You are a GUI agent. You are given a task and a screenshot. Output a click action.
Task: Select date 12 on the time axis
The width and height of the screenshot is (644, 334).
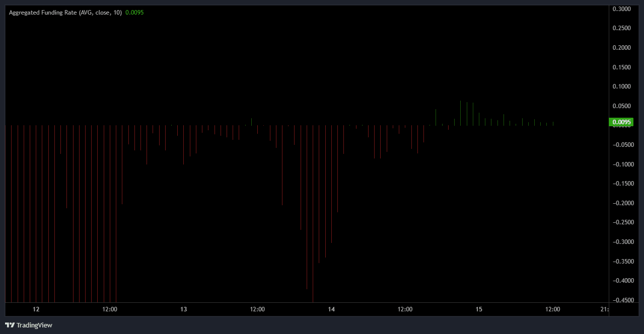coord(36,309)
